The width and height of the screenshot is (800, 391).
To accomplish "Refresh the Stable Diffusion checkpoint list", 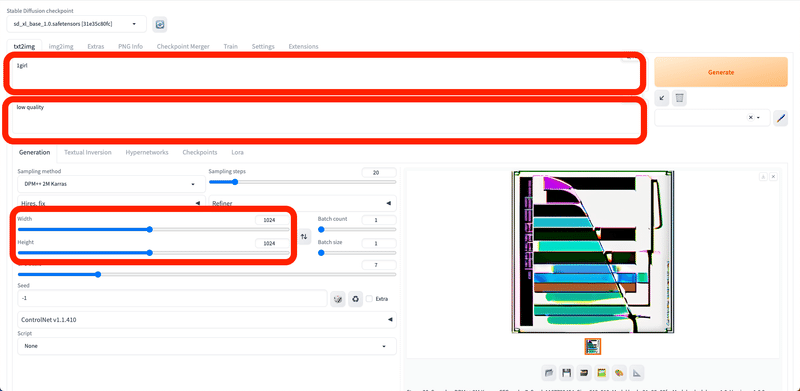I will click(x=160, y=24).
